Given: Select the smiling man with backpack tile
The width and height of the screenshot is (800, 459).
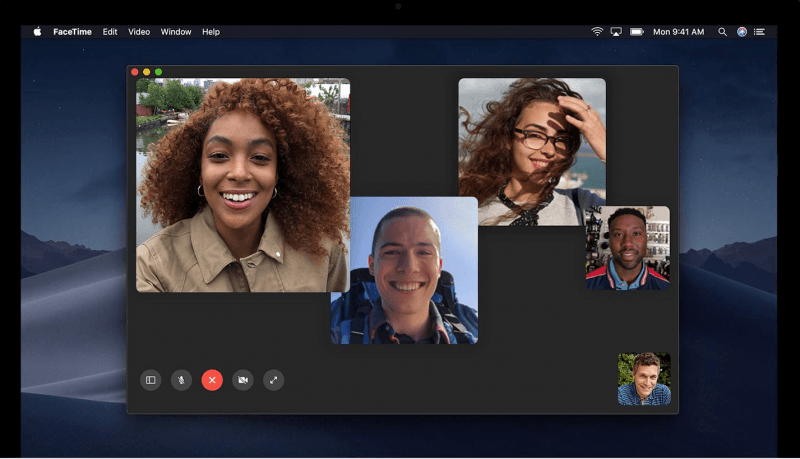Looking at the screenshot, I should click(405, 270).
